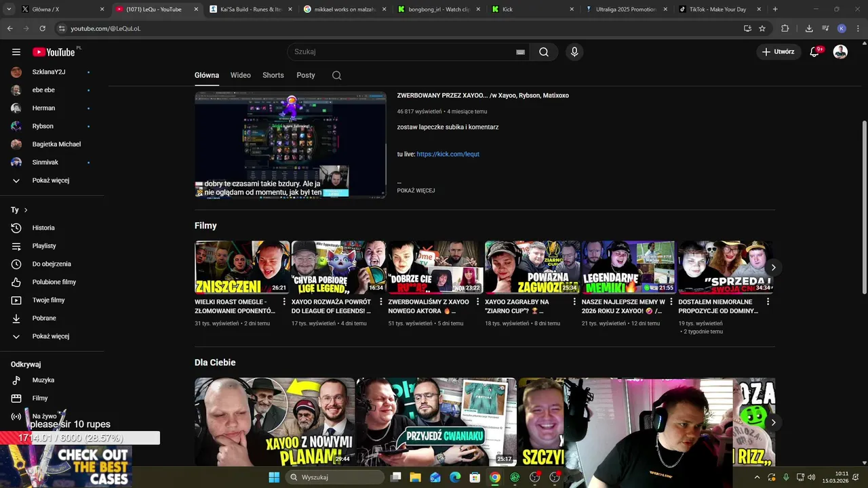This screenshot has height=488, width=868.
Task: Open File Explorer from taskbar
Action: (415, 477)
